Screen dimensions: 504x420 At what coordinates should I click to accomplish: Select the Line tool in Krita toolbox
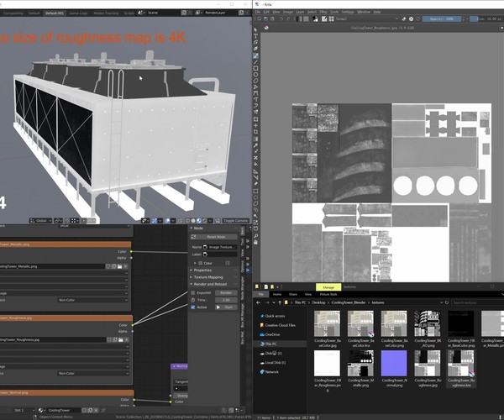[256, 62]
